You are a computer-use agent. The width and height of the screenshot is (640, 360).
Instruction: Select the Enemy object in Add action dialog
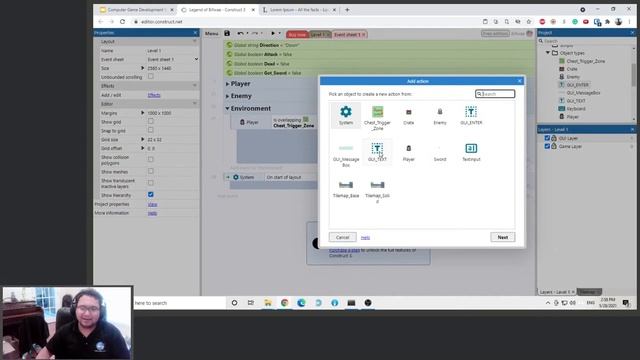coord(440,115)
